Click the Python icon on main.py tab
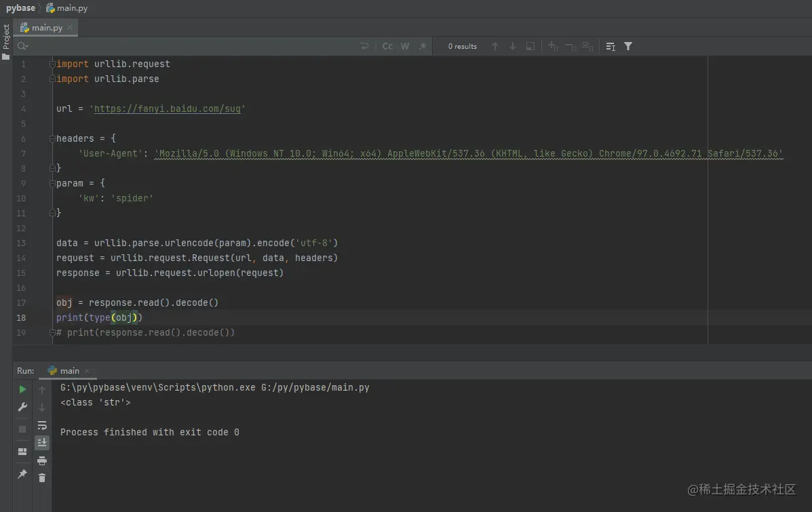This screenshot has width=812, height=512. (24, 27)
